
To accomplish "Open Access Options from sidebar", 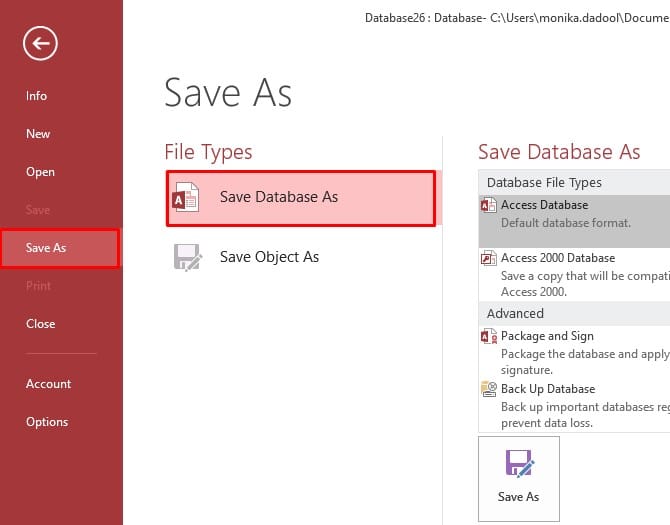I will [47, 422].
